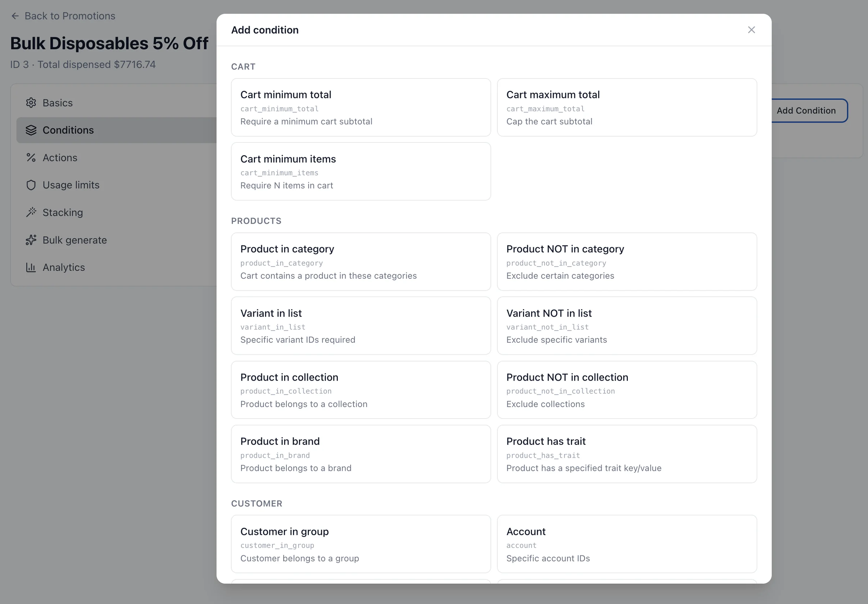Image resolution: width=868 pixels, height=604 pixels.
Task: Select the wand icon for Stacking
Action: (x=31, y=212)
